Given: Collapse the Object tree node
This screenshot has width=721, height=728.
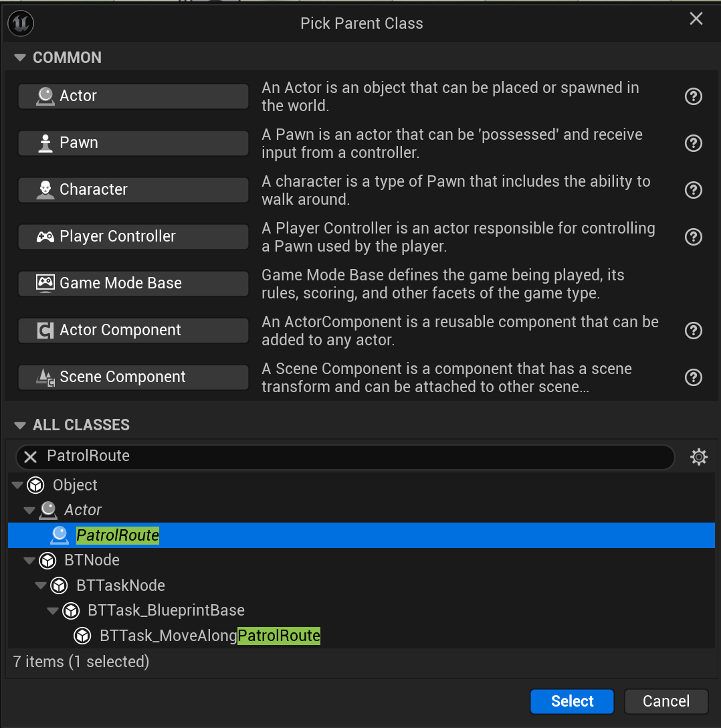Looking at the screenshot, I should click(x=17, y=485).
